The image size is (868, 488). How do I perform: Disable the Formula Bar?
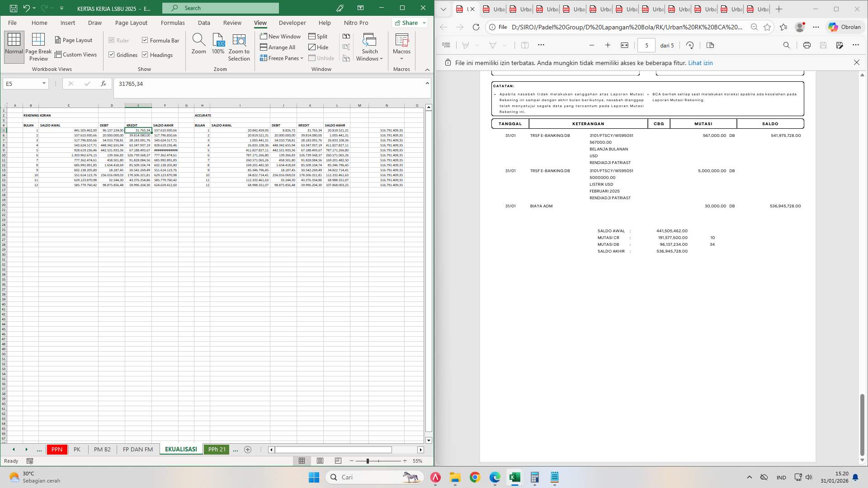coord(144,40)
